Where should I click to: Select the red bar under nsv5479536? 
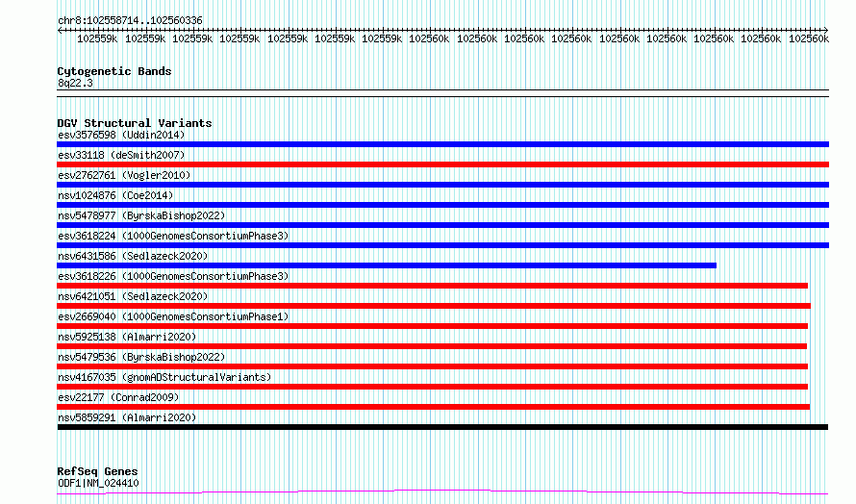point(433,366)
